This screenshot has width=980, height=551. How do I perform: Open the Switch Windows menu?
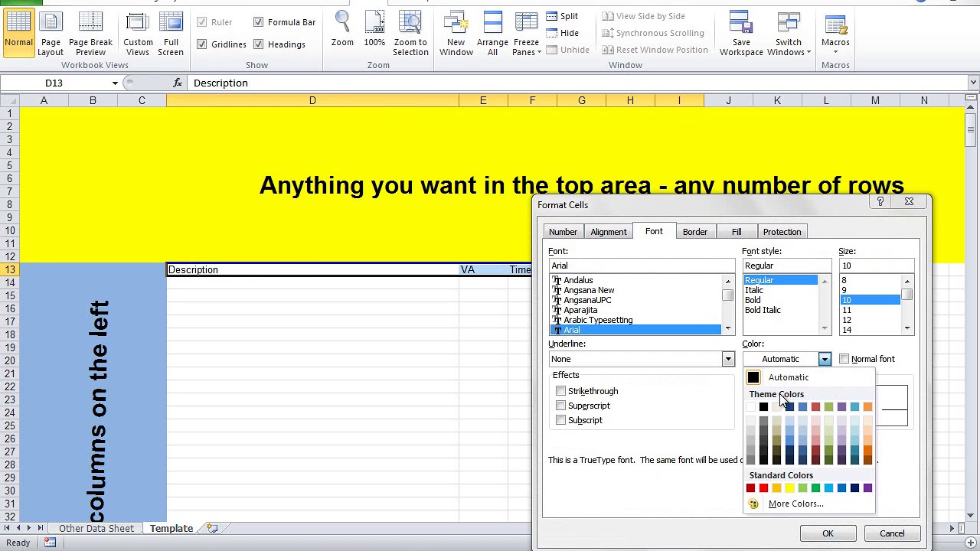(789, 33)
